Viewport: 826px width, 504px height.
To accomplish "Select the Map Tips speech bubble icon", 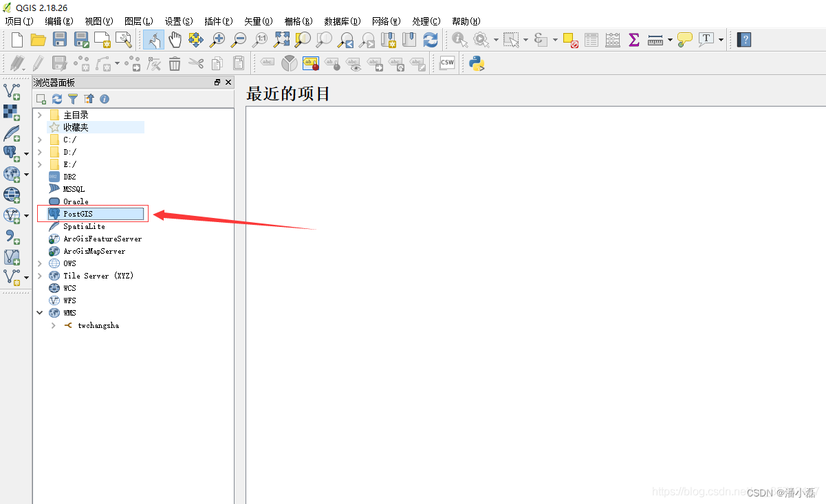I will (685, 40).
